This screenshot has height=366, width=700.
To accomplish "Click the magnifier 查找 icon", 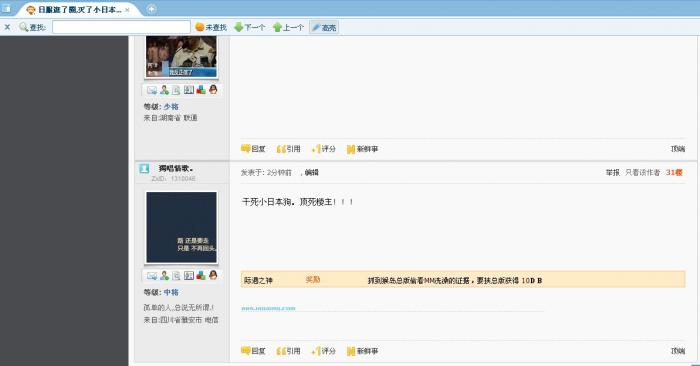I will (x=24, y=27).
